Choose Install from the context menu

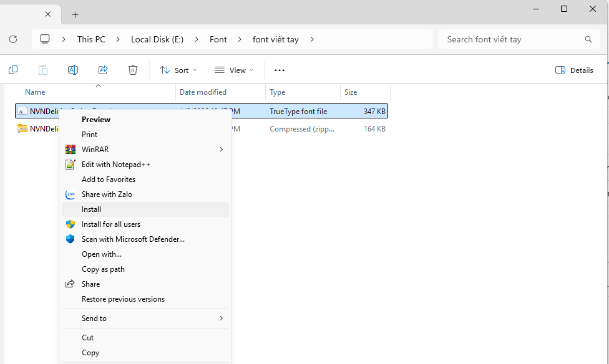tap(145, 209)
